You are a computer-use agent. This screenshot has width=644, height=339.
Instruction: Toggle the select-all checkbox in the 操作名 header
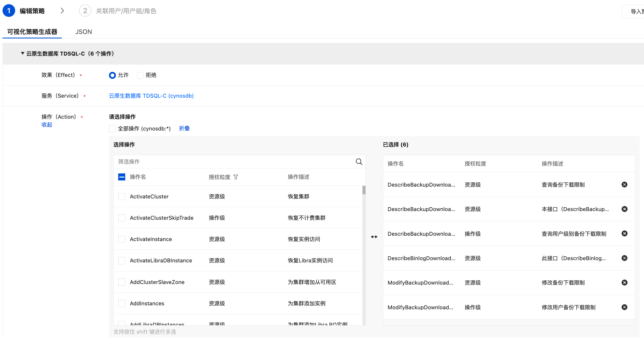coord(122,177)
